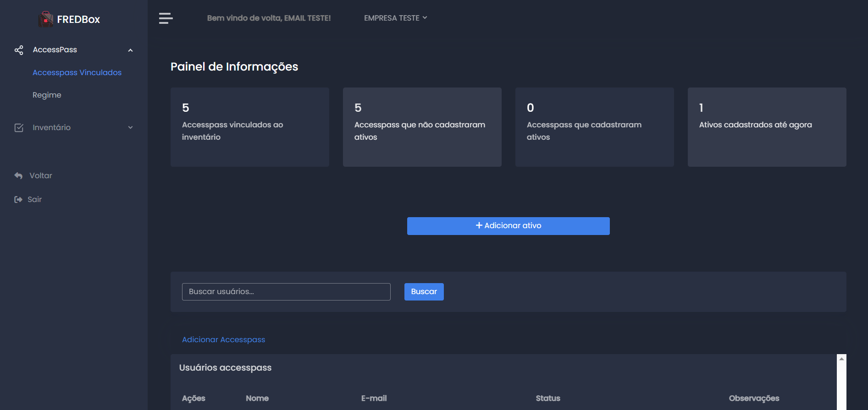Click the Inventário checklist icon
The image size is (868, 410).
coord(19,128)
